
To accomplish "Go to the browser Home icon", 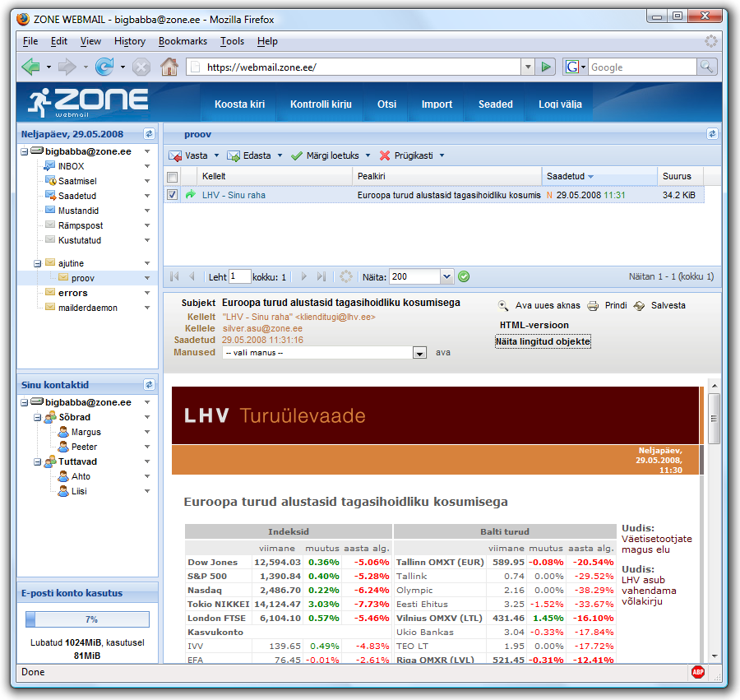I will click(169, 67).
